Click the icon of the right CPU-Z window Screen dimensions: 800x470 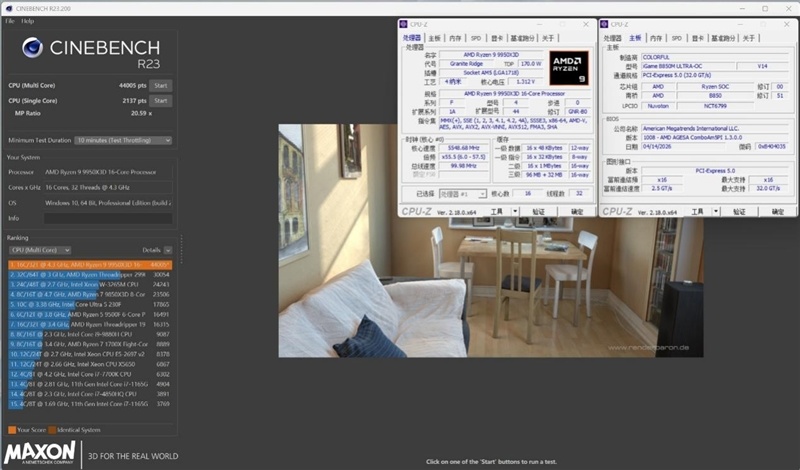pyautogui.click(x=605, y=24)
